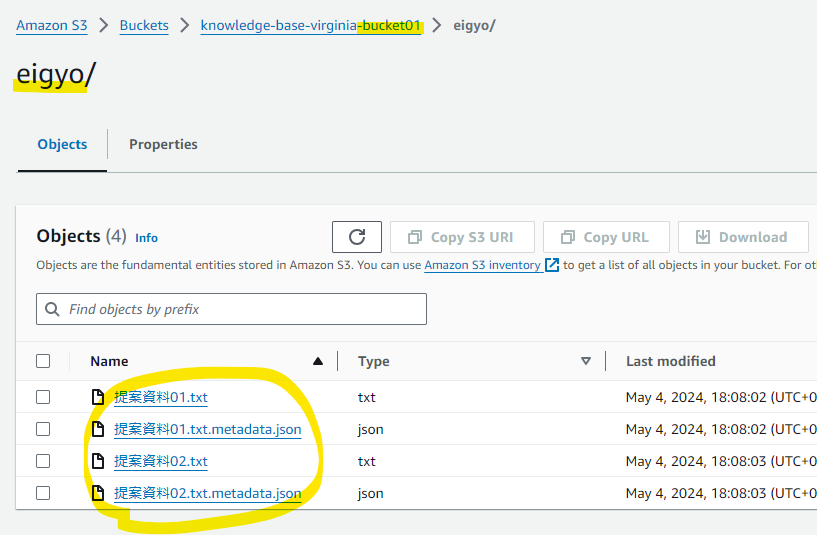Click the Type column sort triangle
This screenshot has width=817, height=535.
586,361
